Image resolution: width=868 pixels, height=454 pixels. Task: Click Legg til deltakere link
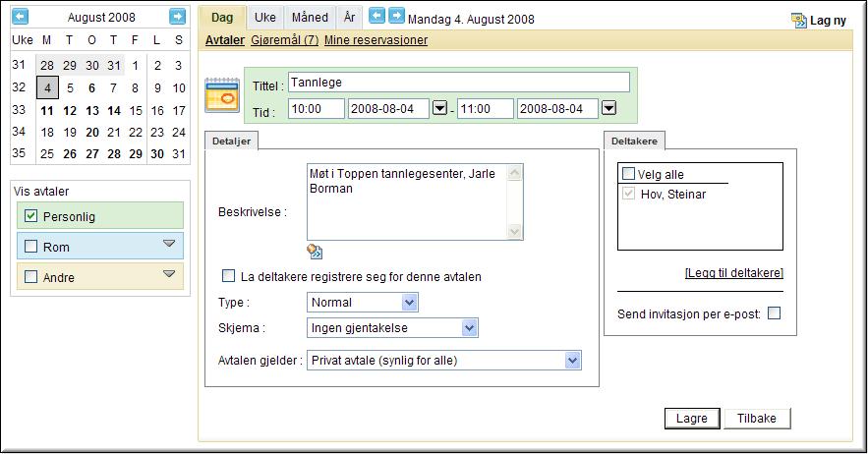tap(734, 273)
